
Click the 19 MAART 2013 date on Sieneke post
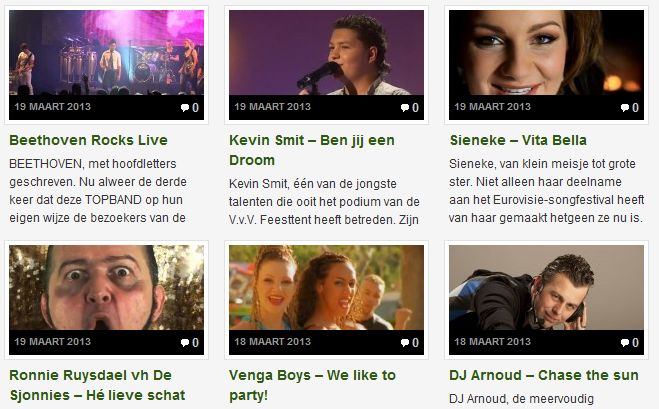[x=493, y=107]
